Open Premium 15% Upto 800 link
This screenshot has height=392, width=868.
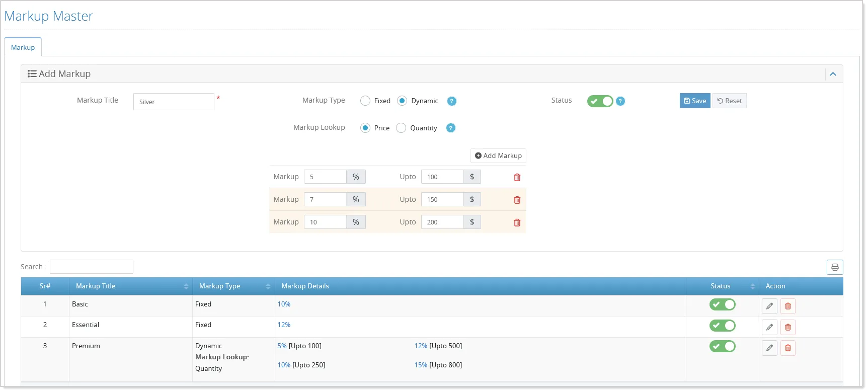(x=421, y=365)
